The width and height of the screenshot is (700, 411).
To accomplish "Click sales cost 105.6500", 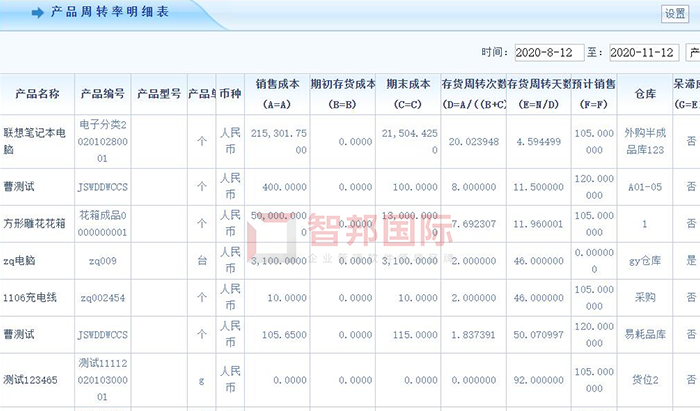I will point(284,335).
